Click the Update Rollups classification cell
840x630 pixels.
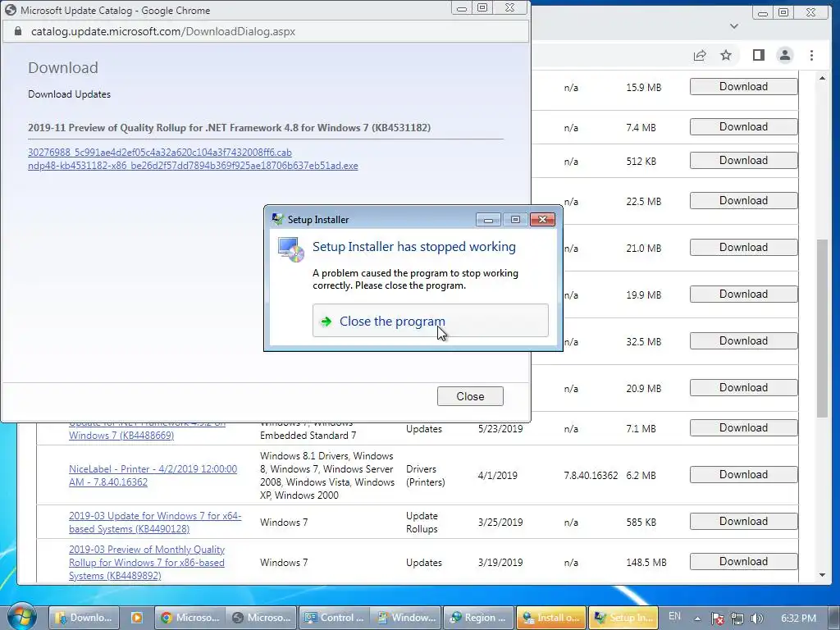click(x=422, y=522)
